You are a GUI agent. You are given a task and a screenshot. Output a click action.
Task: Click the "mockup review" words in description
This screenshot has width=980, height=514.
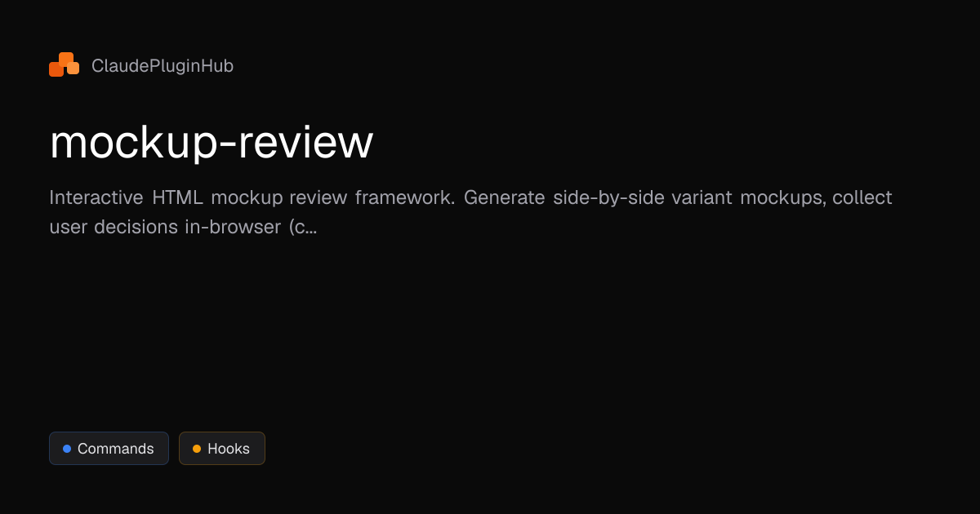279,198
